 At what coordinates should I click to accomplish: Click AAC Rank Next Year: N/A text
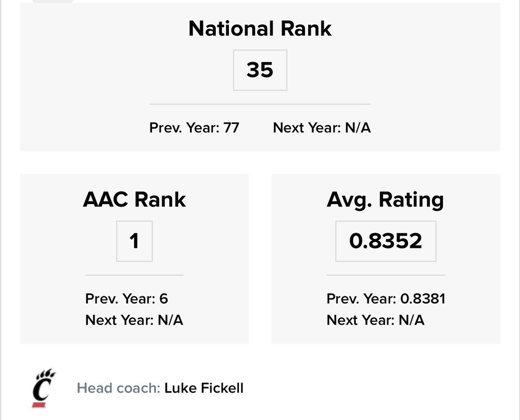134,320
